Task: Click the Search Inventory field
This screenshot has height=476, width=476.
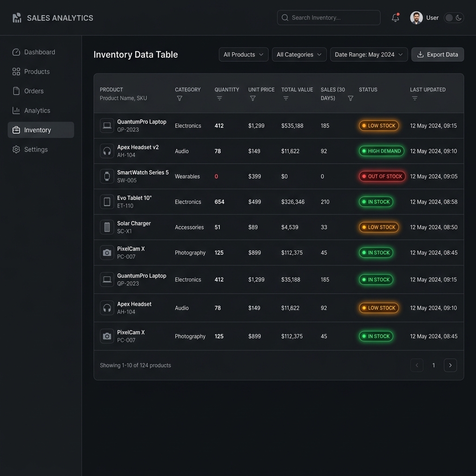Action: 329,18
